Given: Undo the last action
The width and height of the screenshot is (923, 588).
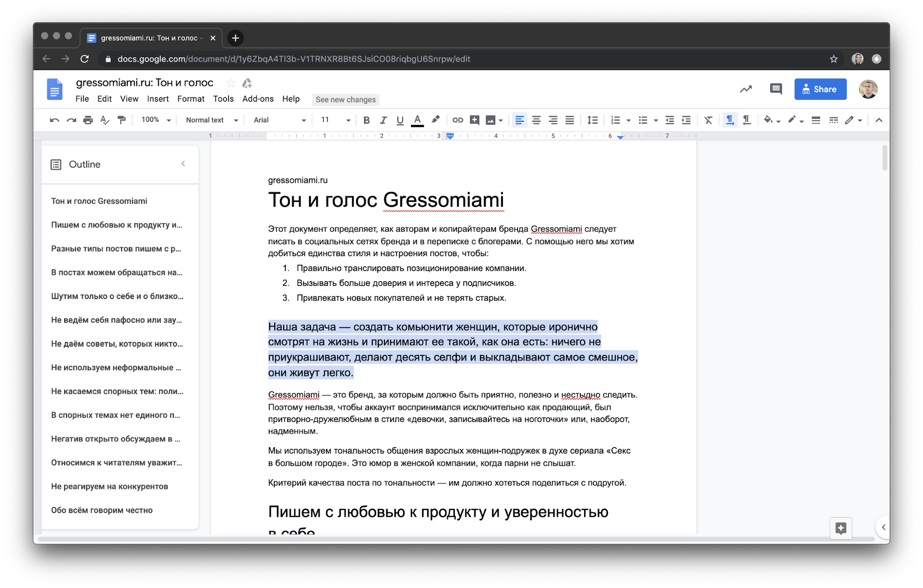Looking at the screenshot, I should point(54,120).
